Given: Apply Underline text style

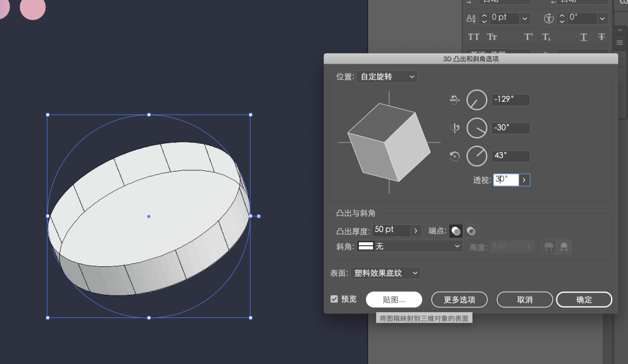Looking at the screenshot, I should [x=583, y=37].
